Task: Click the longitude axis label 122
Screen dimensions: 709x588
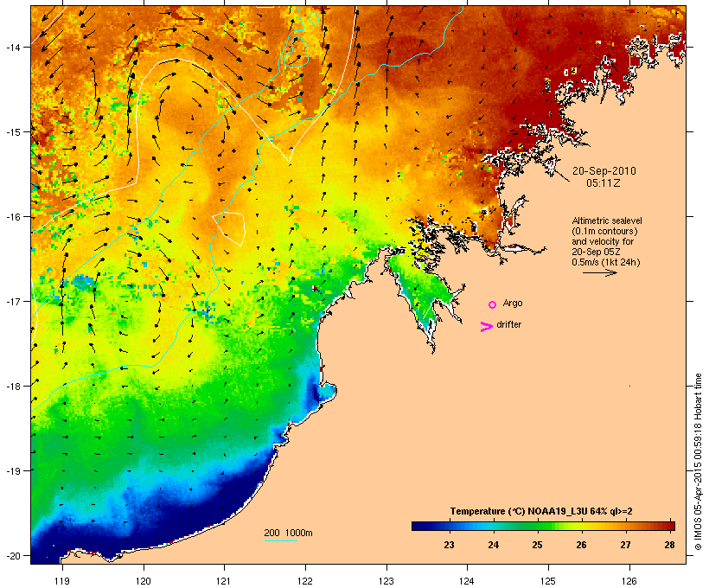Action: (x=305, y=581)
